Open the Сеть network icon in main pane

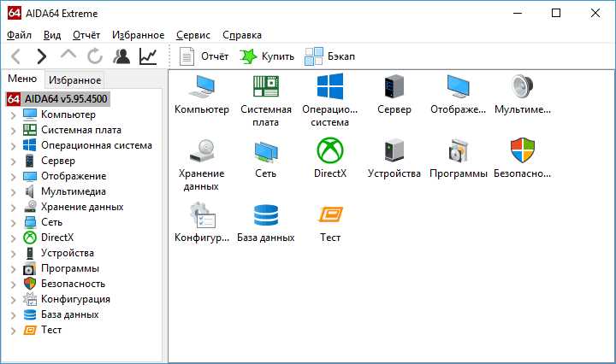click(266, 151)
